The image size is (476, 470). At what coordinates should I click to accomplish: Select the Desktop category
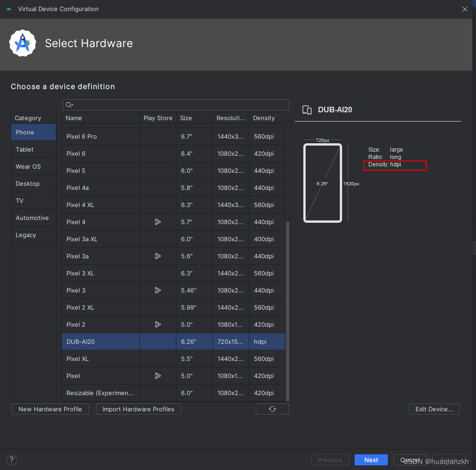point(33,183)
